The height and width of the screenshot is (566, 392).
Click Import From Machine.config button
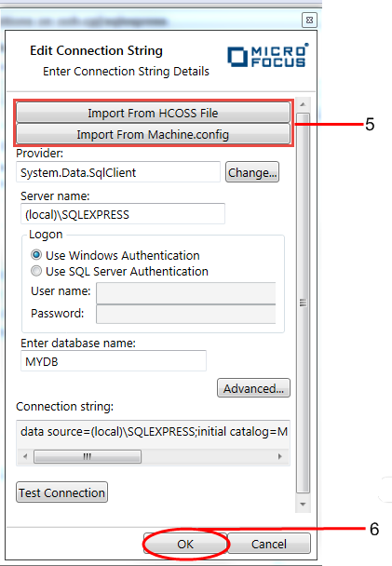tap(153, 134)
